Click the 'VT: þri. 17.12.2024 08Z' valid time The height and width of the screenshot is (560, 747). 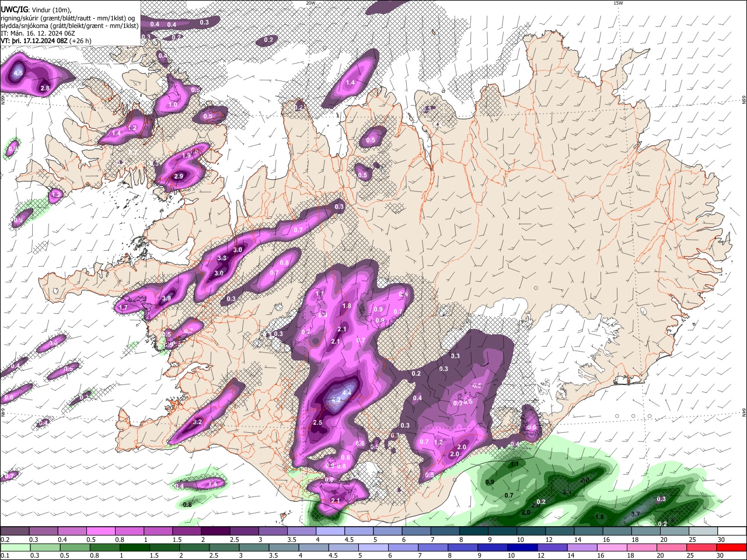[x=34, y=41]
